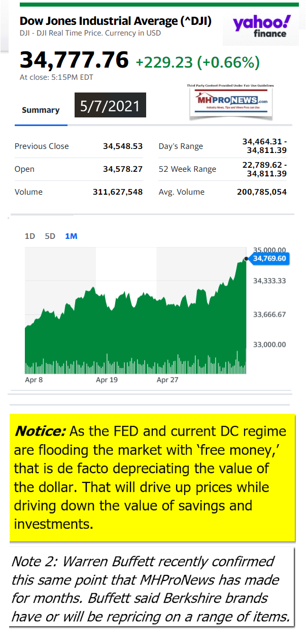Click the +229.23 (+0.66%) change figure
Viewport: 306px width, 644px height.
coord(197,62)
